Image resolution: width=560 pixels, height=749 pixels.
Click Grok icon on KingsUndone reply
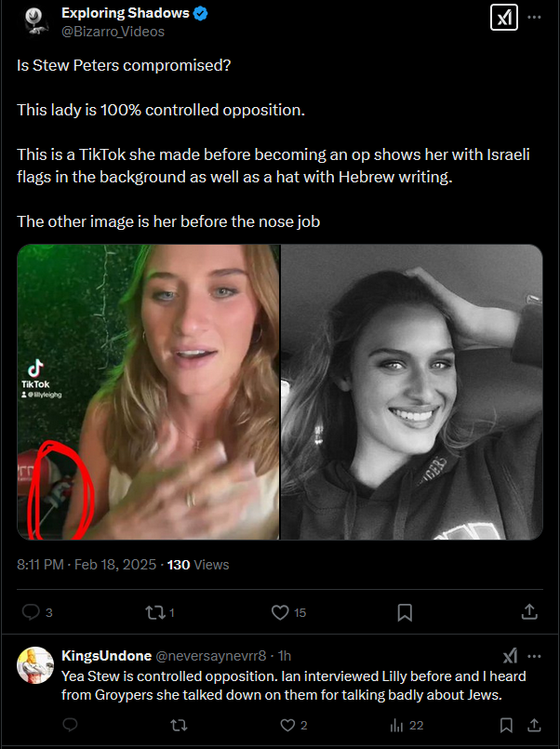(510, 655)
